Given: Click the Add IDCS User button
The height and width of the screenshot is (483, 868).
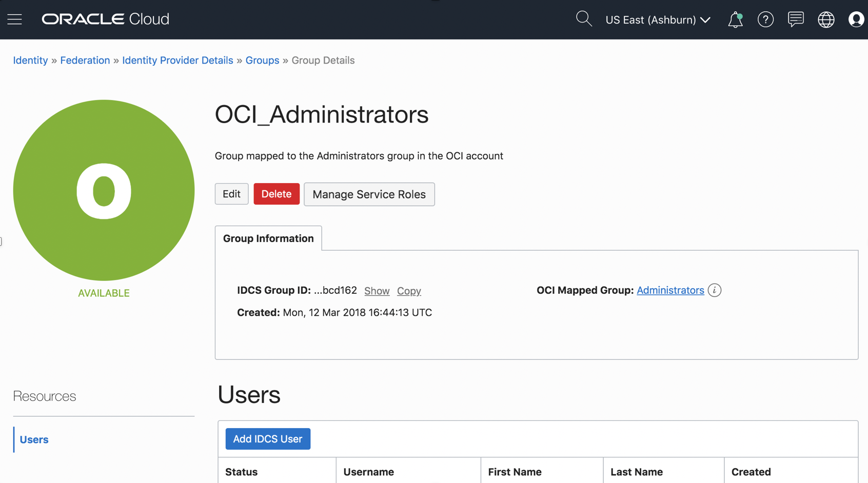Looking at the screenshot, I should tap(268, 439).
